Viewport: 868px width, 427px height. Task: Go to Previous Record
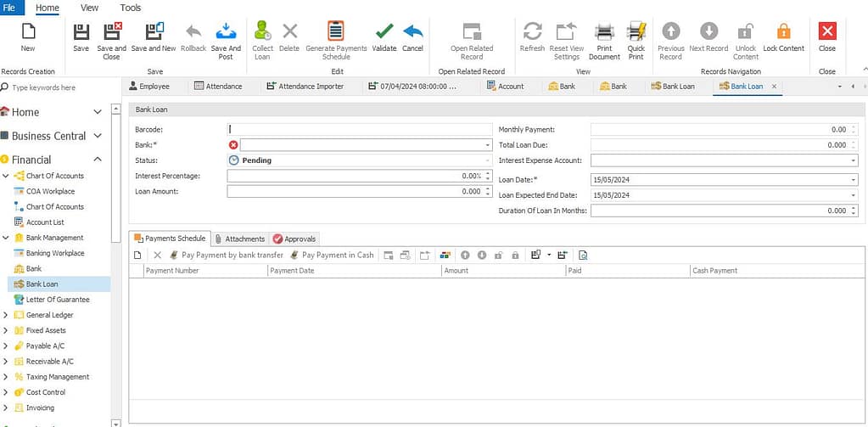tap(671, 31)
